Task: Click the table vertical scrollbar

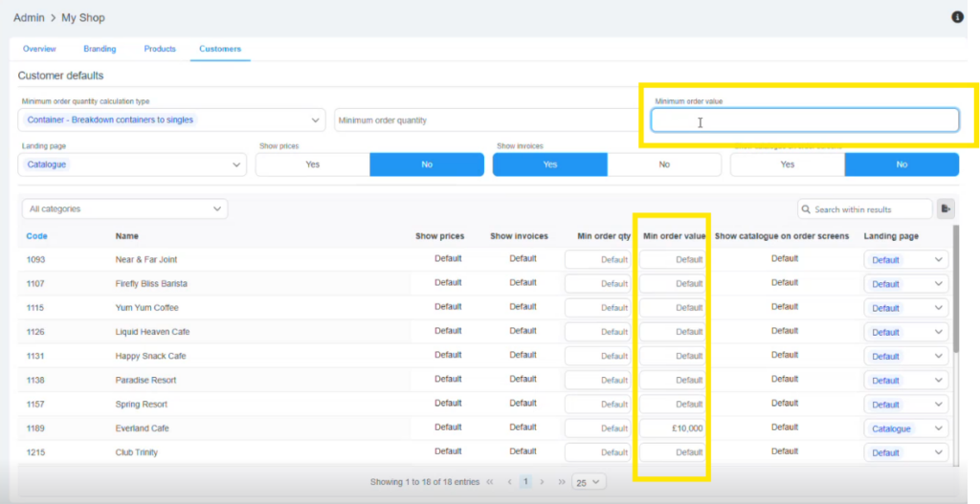Action: click(956, 287)
